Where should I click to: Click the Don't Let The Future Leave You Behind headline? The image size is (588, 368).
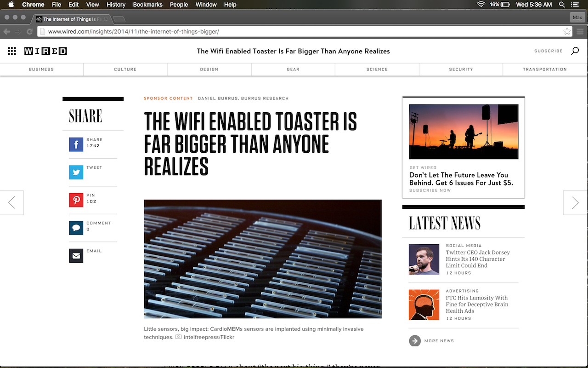[x=461, y=178]
